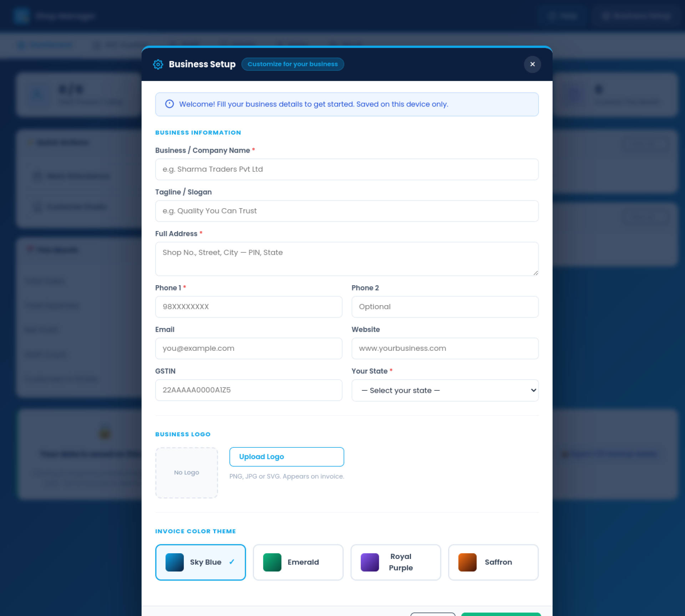
Task: Click the Upload Logo button
Action: [286, 457]
